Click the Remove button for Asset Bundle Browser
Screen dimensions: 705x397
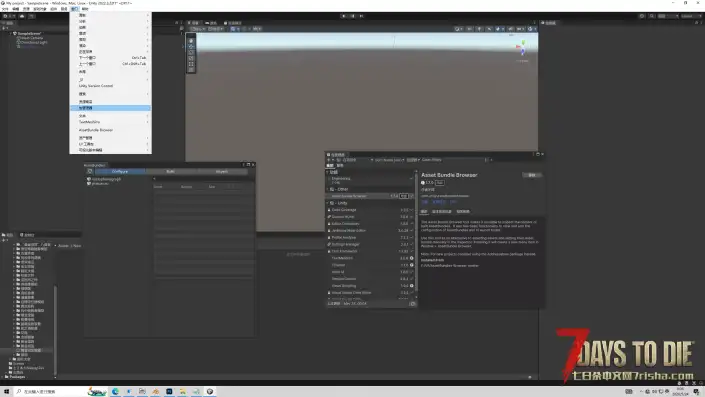(x=532, y=175)
